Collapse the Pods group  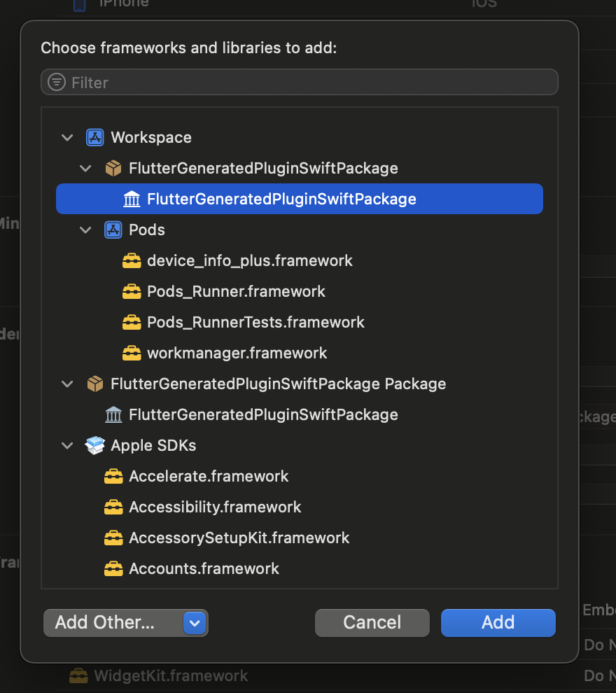coord(85,230)
